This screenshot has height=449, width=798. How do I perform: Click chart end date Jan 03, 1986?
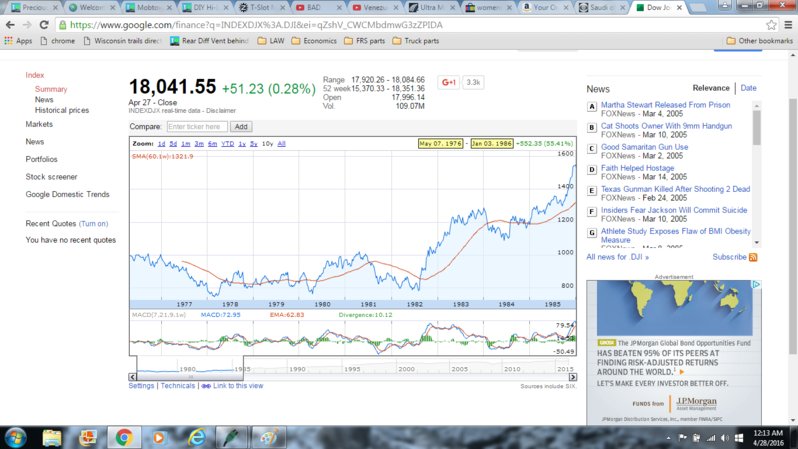(x=492, y=144)
